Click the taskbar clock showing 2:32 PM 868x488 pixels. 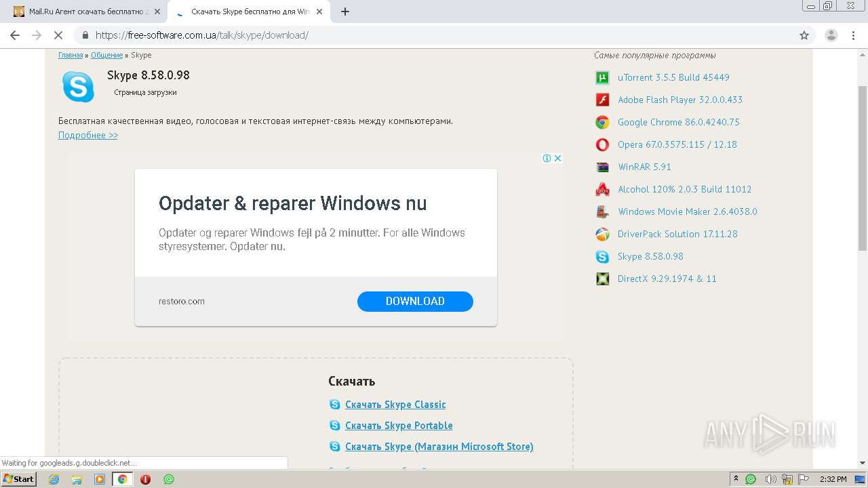[x=833, y=479]
